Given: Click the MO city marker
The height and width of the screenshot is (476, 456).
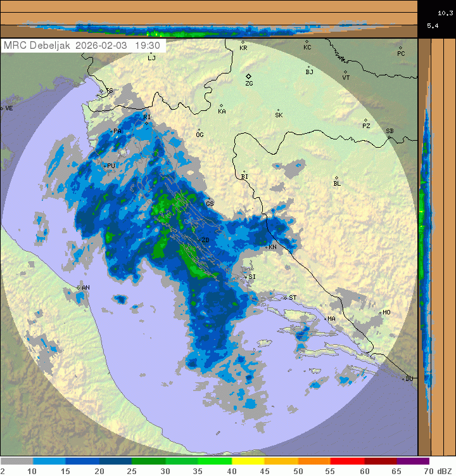Looking at the screenshot, I should click(x=380, y=312).
